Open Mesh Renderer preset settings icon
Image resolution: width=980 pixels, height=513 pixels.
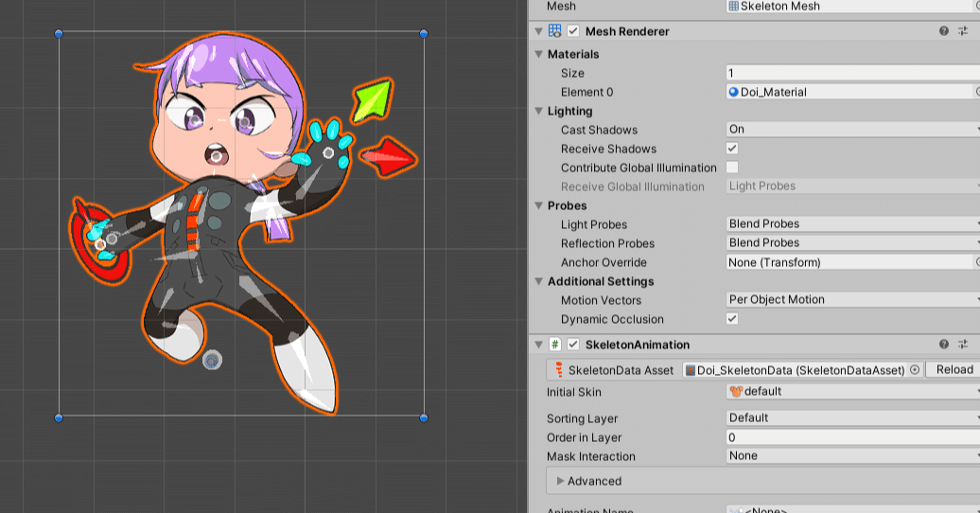click(963, 30)
